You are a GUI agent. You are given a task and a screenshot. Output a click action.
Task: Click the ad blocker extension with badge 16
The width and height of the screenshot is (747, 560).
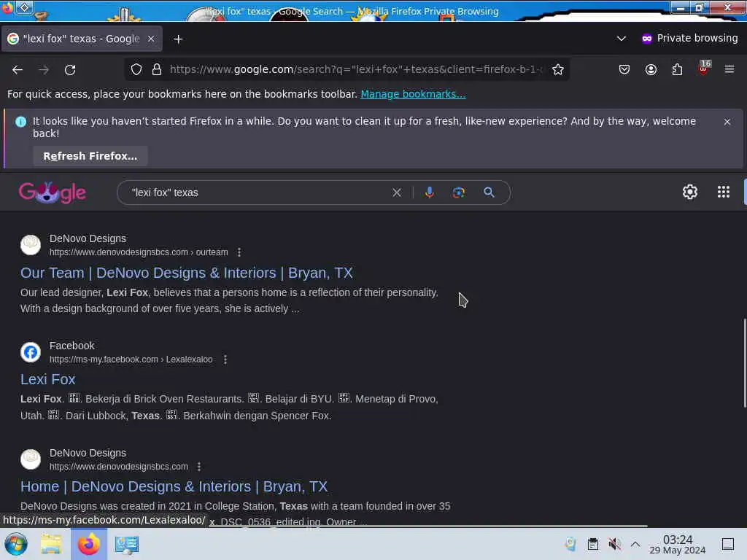704,68
